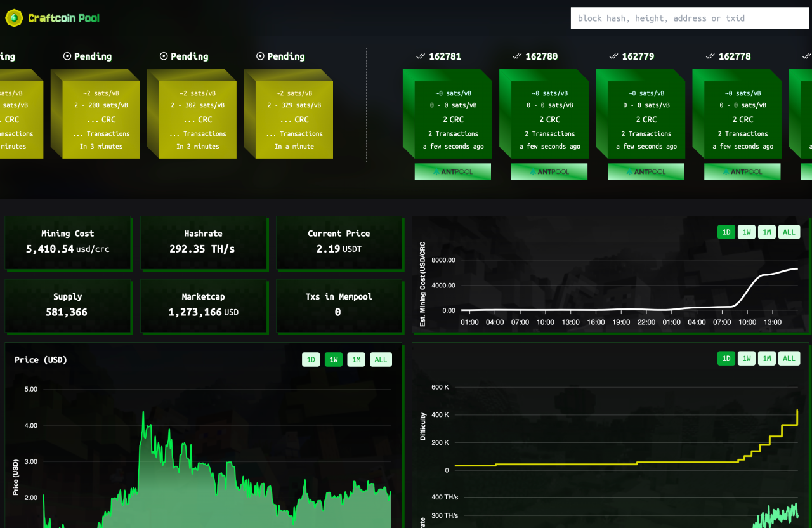Click the AntPool badge under block 162779
The width and height of the screenshot is (812, 528).
coord(646,171)
